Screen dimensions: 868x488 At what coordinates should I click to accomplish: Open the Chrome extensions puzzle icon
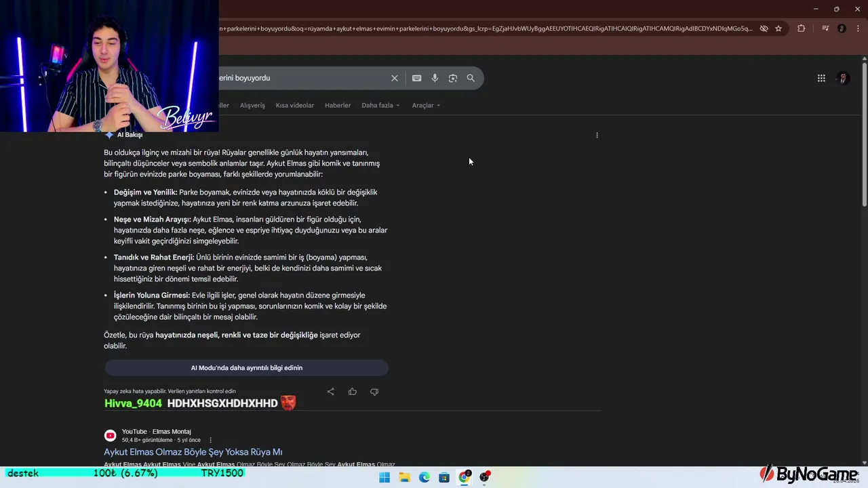click(x=801, y=28)
